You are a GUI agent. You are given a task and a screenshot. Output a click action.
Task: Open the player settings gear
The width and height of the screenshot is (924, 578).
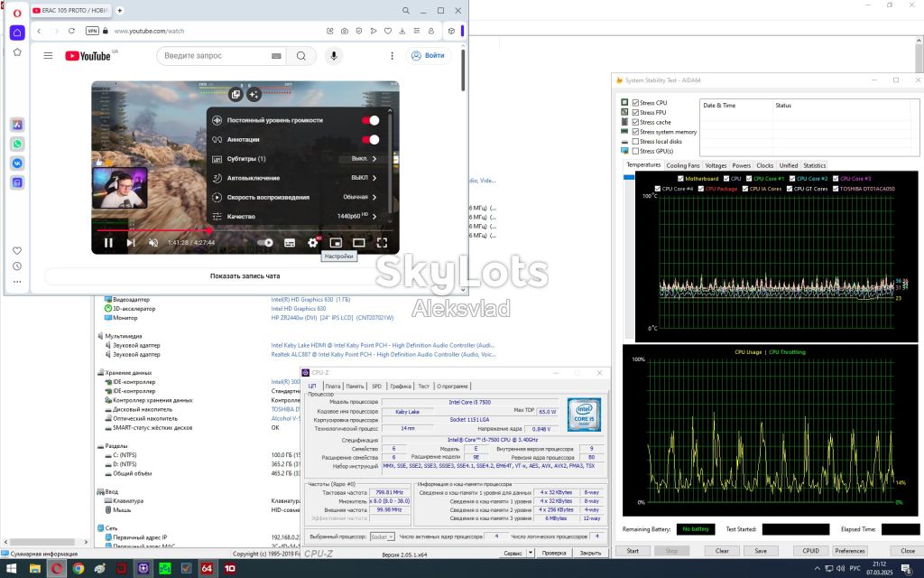click(x=313, y=242)
